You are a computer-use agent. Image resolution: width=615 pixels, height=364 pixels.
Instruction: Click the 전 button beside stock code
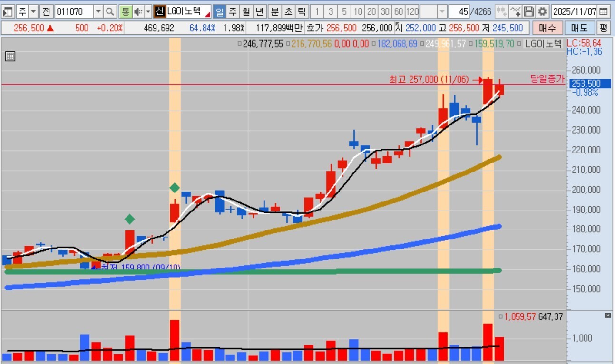coord(46,11)
